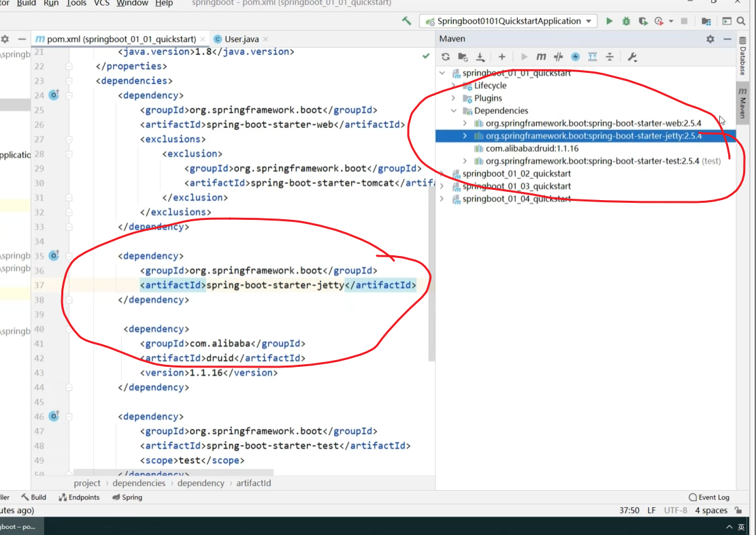756x535 pixels.
Task: Open Maven panel gear options
Action: pos(710,39)
